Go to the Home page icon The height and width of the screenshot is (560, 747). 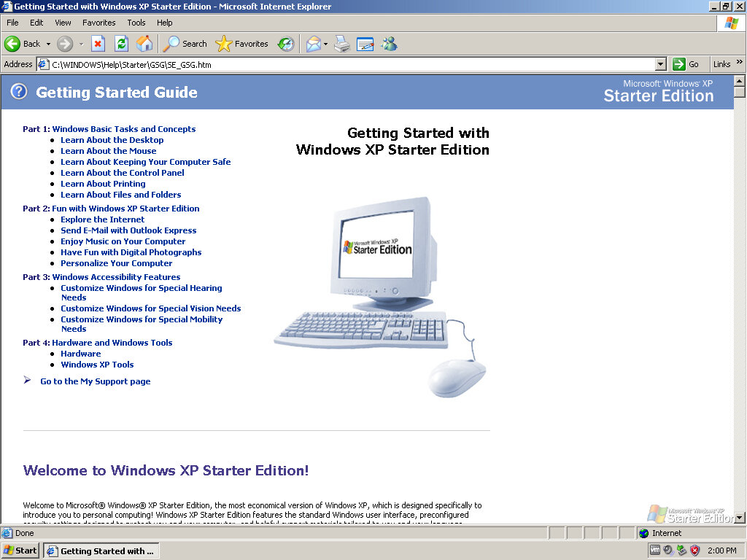[144, 44]
